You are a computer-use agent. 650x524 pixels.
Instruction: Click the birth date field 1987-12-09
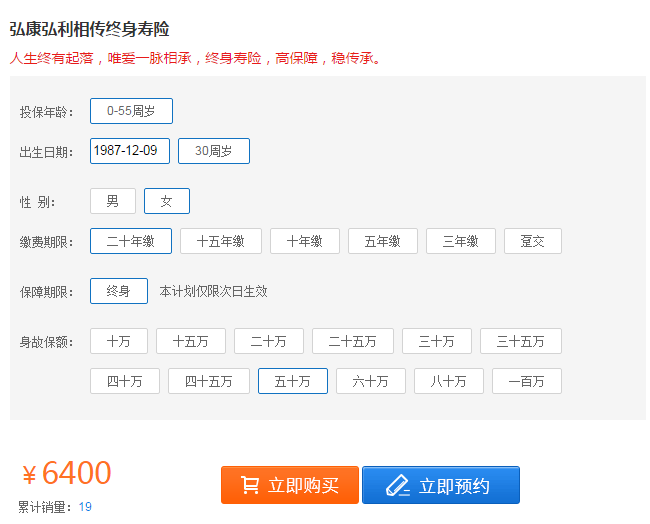point(130,151)
